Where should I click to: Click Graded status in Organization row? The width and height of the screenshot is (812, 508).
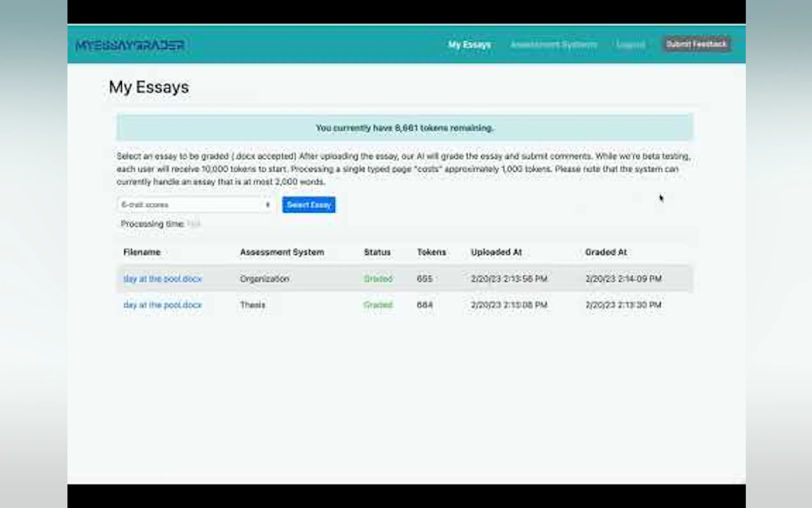tap(378, 279)
